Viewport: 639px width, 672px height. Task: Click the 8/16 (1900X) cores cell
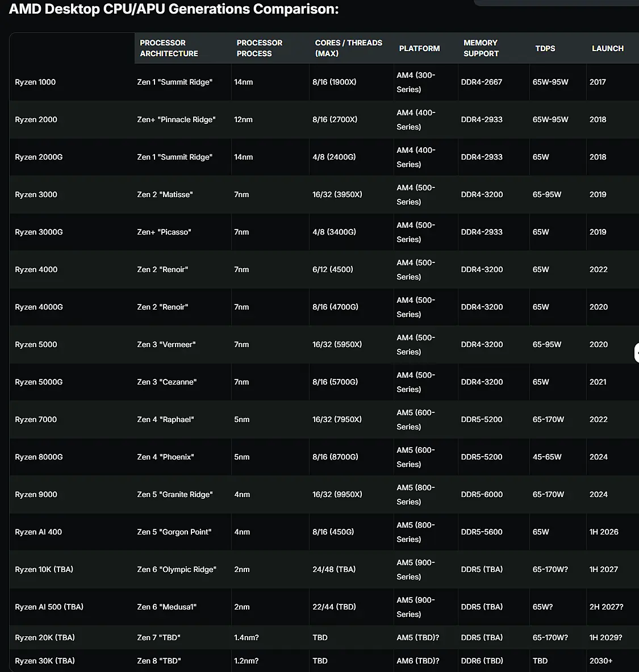[335, 82]
